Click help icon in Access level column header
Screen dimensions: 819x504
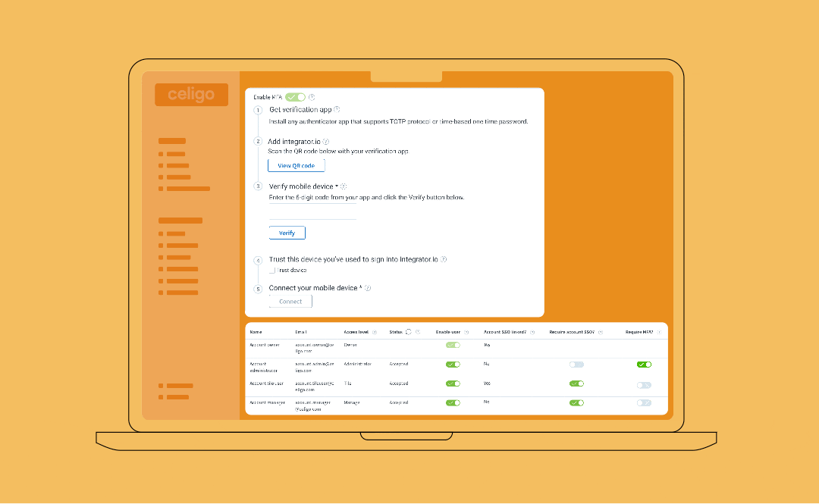click(375, 332)
